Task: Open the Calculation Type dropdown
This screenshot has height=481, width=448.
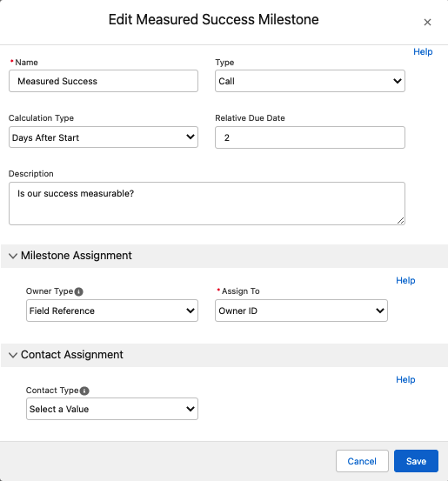Action: pos(104,137)
